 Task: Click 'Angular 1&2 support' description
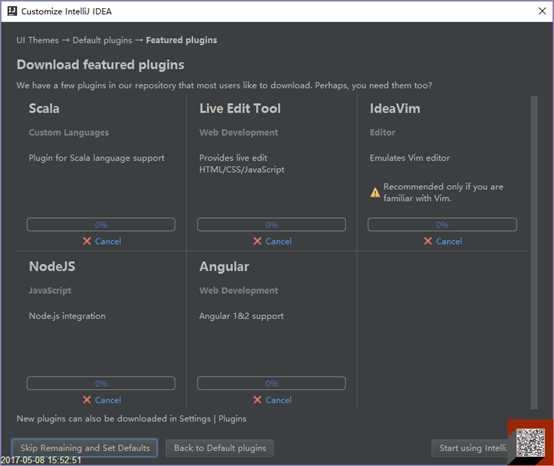point(241,316)
